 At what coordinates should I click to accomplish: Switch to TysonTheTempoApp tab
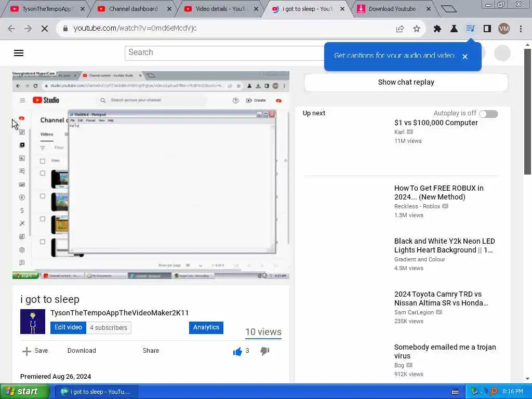pyautogui.click(x=47, y=9)
